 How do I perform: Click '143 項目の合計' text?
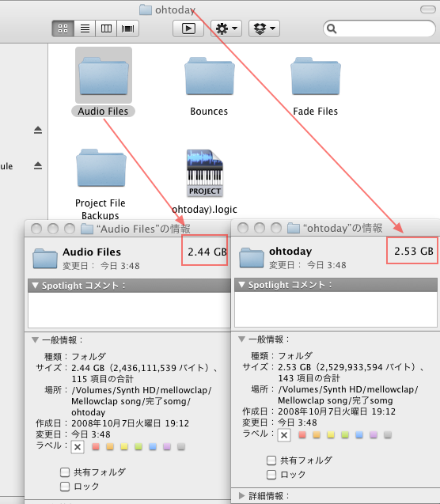(x=309, y=378)
